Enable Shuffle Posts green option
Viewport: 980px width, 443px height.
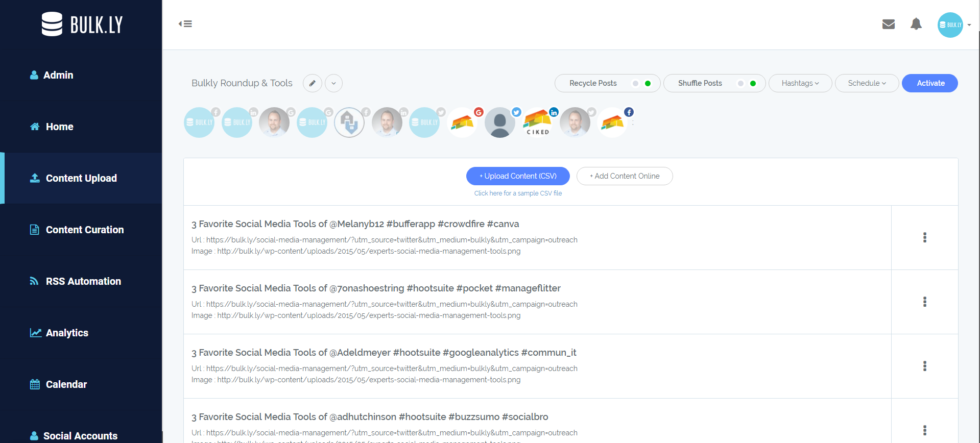point(753,84)
